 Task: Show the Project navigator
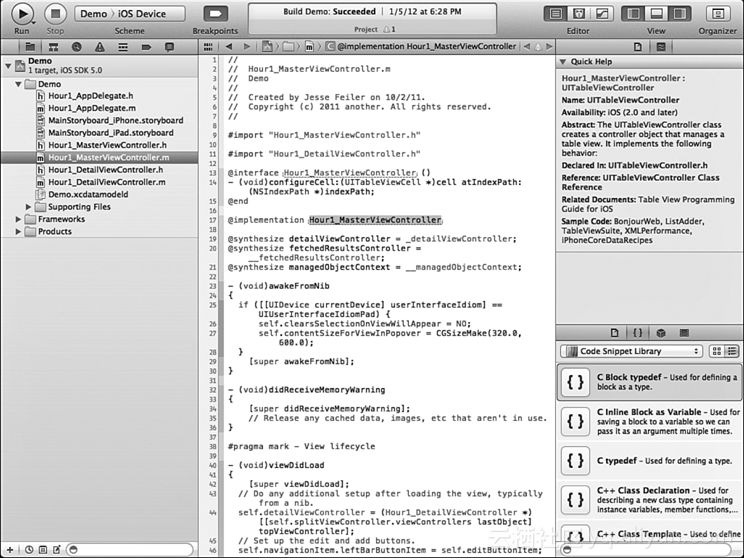coord(30,47)
